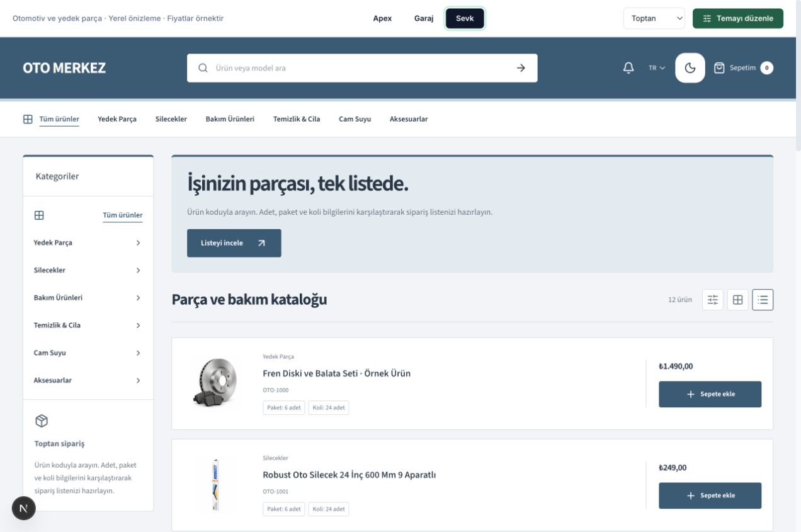Viewport: 801px width, 532px height.
Task: Click grid icon in Kategoriler sidebar
Action: point(39,215)
